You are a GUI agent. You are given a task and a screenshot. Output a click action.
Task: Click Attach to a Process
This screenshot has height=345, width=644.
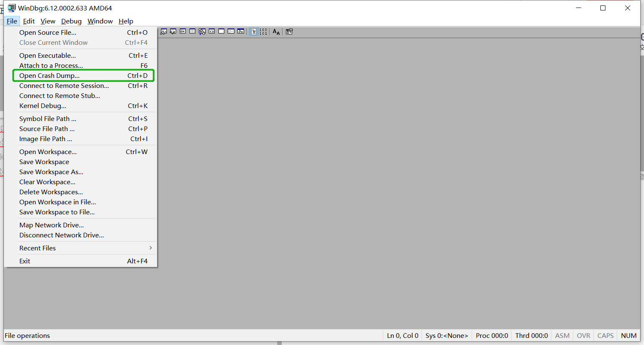[x=51, y=65]
